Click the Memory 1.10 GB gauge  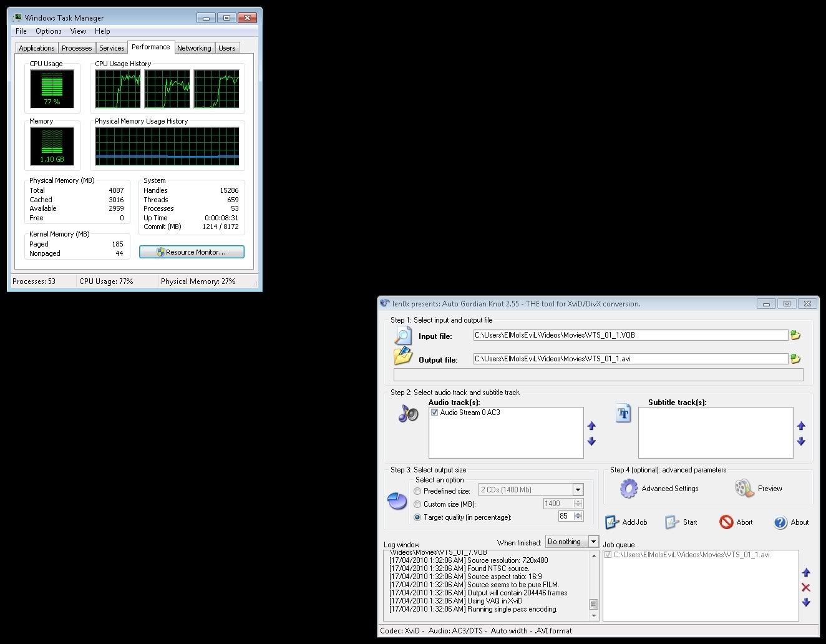coord(52,146)
